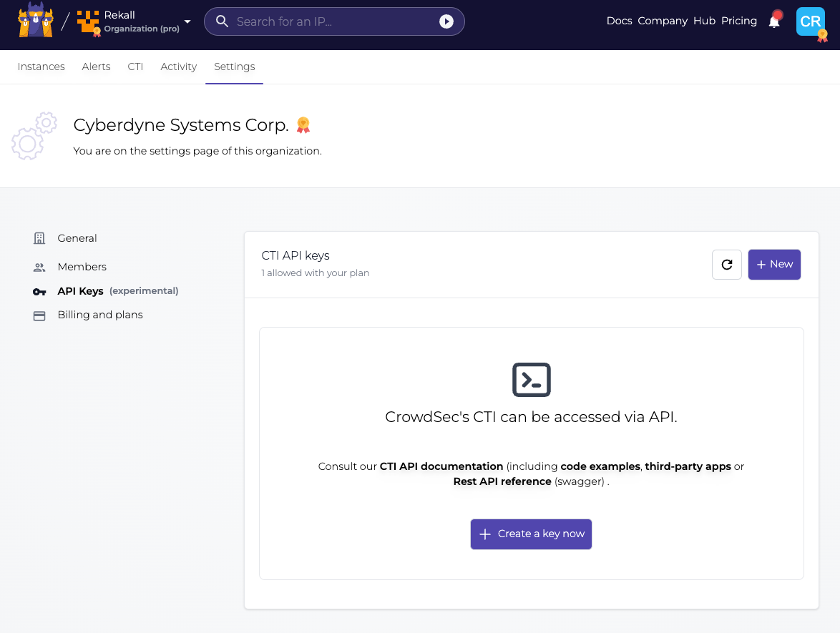
Task: Click the terminal prompt icon
Action: (531, 380)
